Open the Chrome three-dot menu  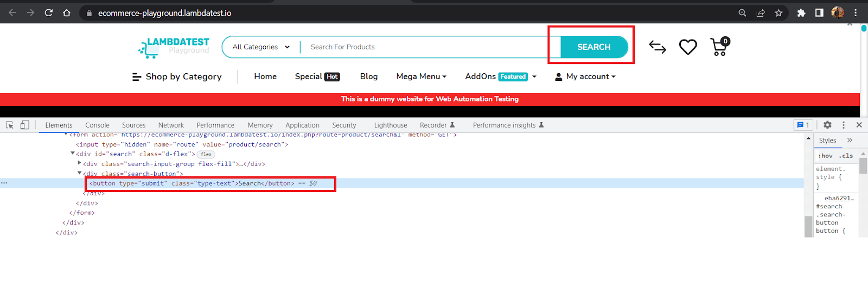pyautogui.click(x=856, y=12)
